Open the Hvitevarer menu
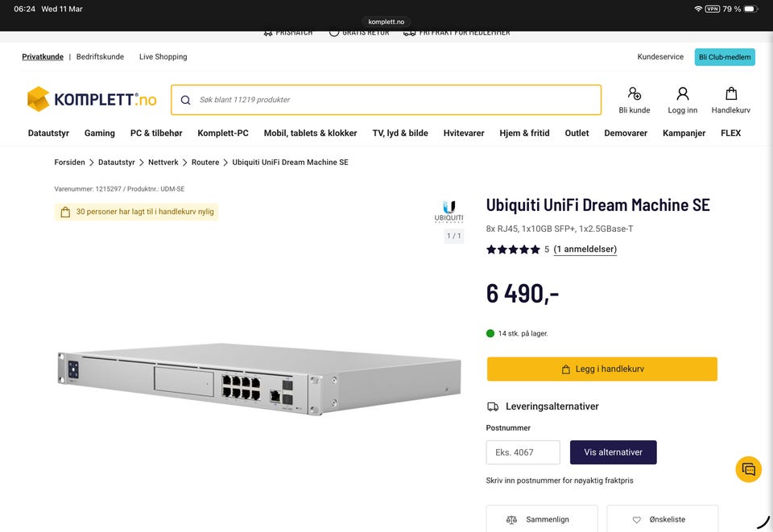The image size is (773, 532). pyautogui.click(x=464, y=133)
